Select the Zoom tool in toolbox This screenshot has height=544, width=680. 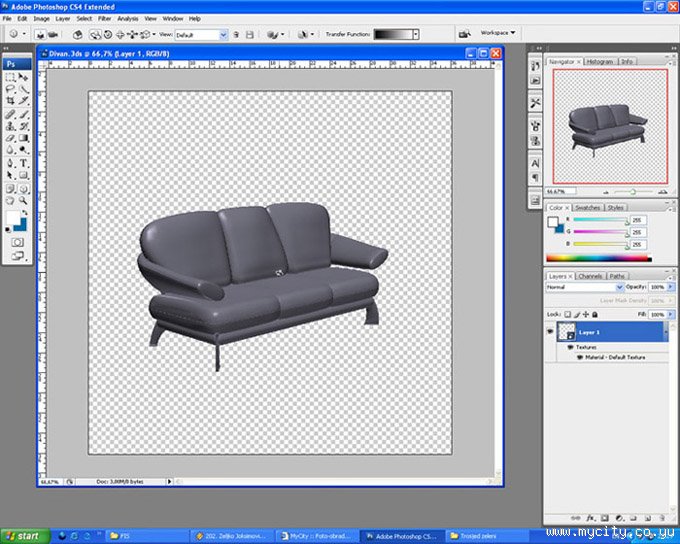[24, 200]
